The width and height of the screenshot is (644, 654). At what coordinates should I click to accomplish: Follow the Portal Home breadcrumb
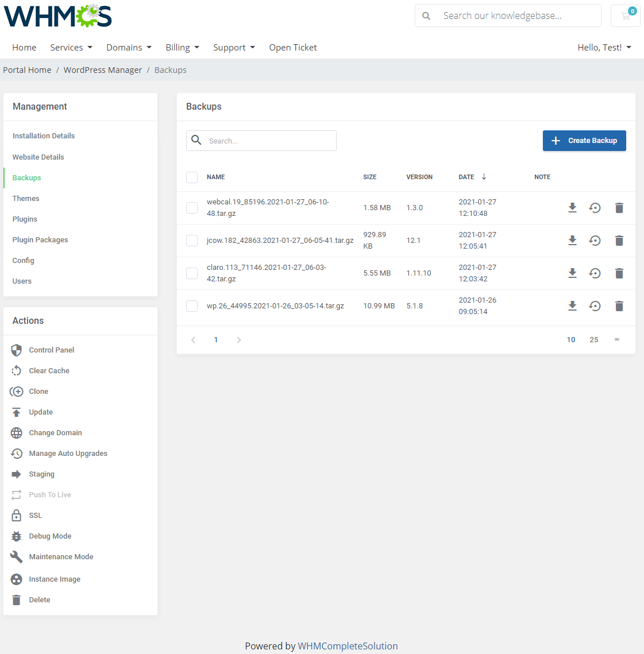27,70
